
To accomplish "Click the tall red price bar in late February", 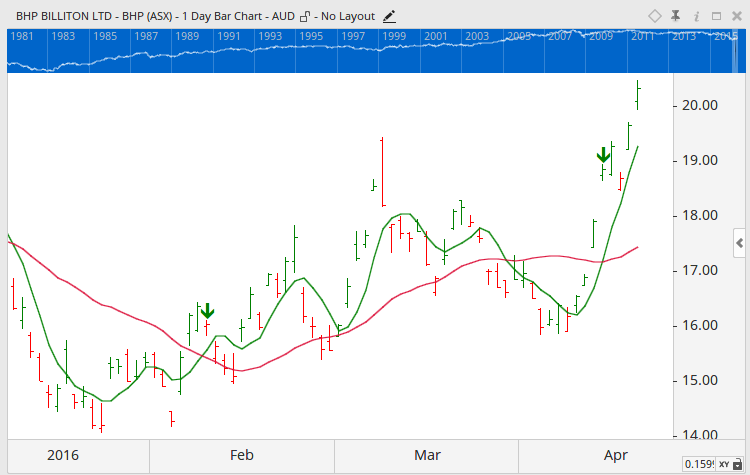I will click(x=382, y=172).
